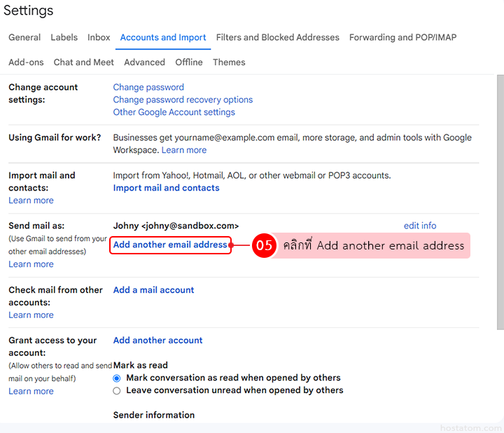
Task: Click Add another email address
Action: pos(170,245)
